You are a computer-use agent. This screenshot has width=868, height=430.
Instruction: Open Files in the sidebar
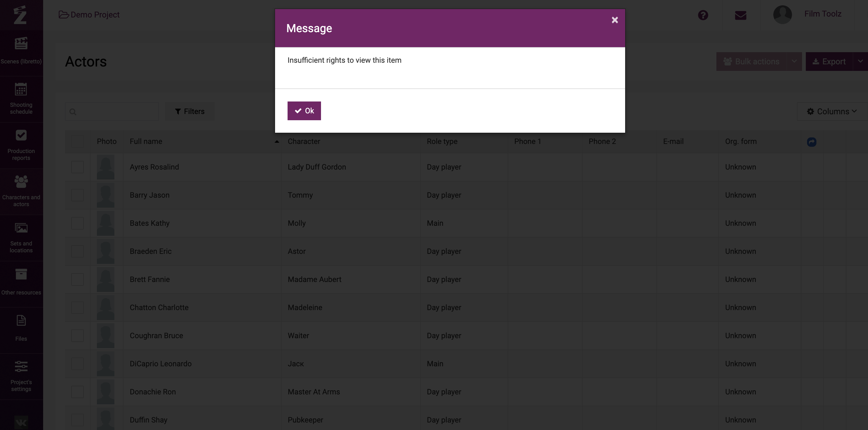click(x=21, y=330)
